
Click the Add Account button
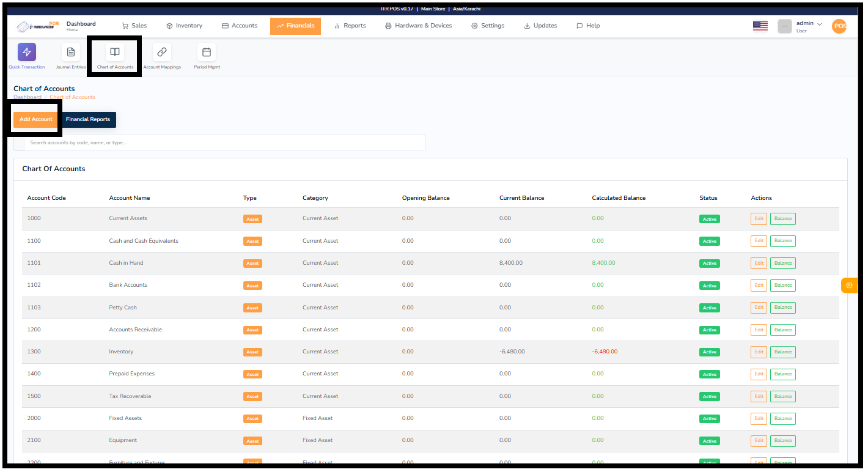(x=36, y=119)
